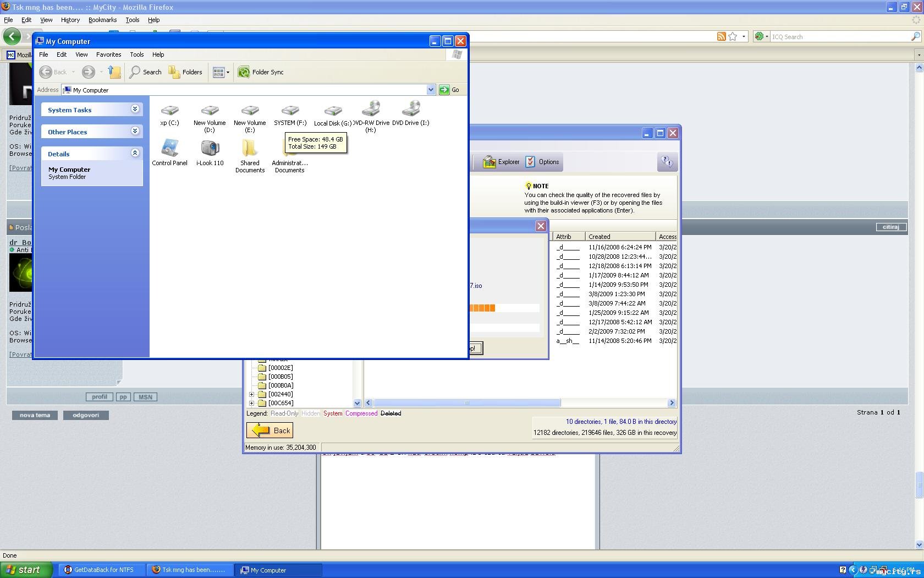Bookmark page with the star icon
This screenshot has height=578, width=924.
(x=733, y=36)
